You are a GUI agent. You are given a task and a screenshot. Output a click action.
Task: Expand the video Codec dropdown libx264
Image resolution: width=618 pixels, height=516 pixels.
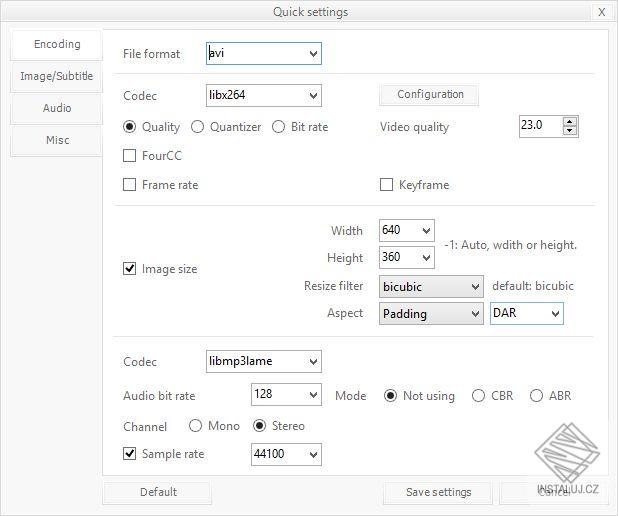pos(264,95)
